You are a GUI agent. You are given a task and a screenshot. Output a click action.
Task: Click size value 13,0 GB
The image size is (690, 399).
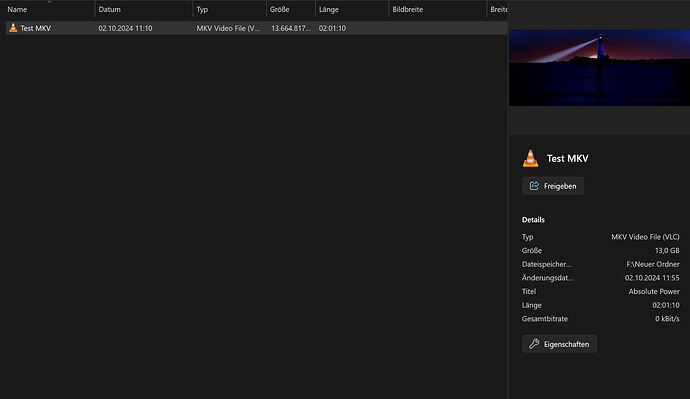click(667, 250)
